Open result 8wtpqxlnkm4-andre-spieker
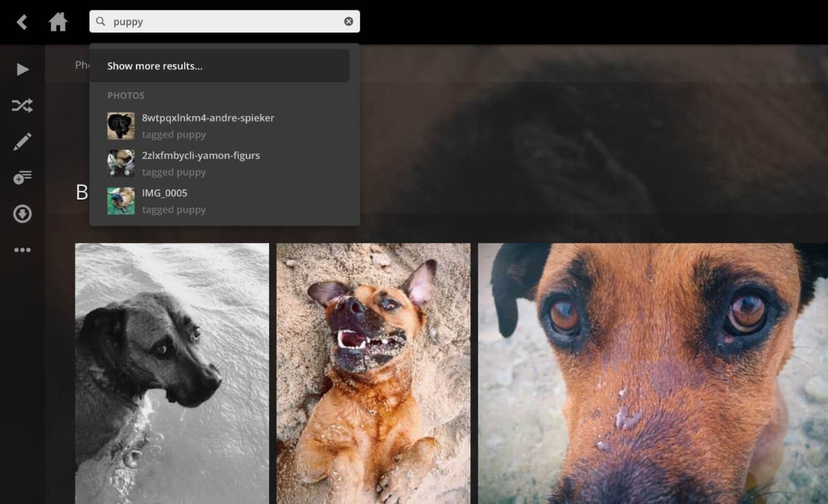Viewport: 828px width, 504px height. [x=208, y=118]
